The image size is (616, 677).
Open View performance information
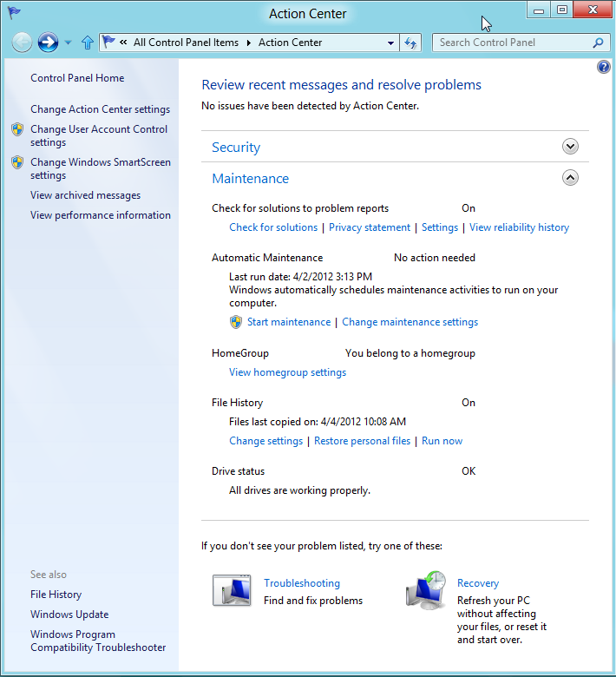[x=100, y=215]
